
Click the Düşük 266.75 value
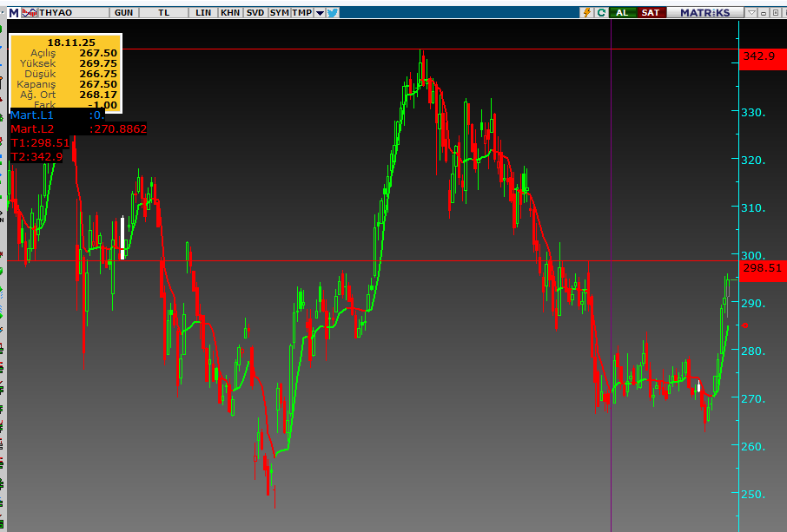pyautogui.click(x=98, y=74)
